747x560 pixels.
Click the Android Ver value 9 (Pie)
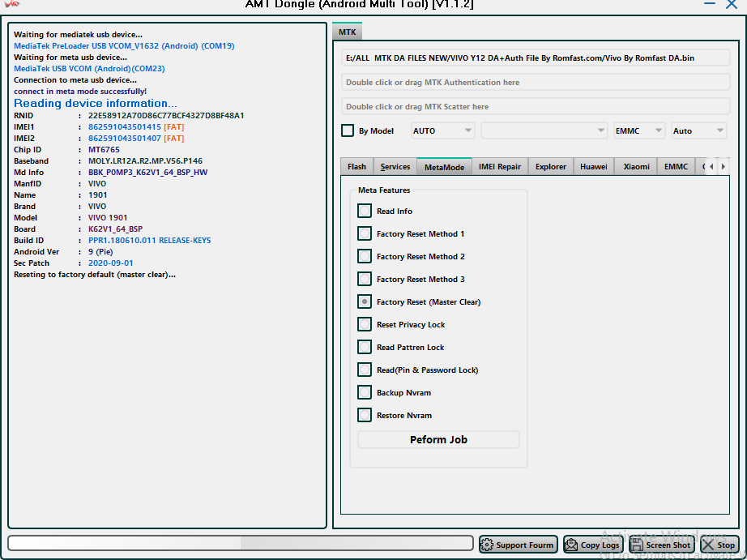coord(100,252)
